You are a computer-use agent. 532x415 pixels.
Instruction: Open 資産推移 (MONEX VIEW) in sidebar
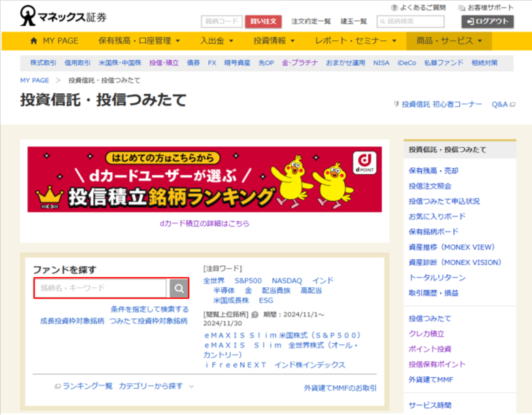pyautogui.click(x=452, y=248)
